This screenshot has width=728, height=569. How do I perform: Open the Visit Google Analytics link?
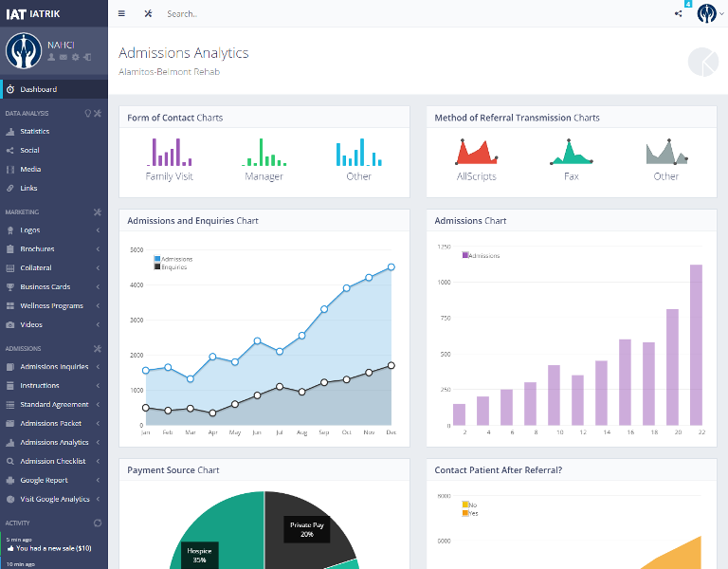pyautogui.click(x=54, y=499)
